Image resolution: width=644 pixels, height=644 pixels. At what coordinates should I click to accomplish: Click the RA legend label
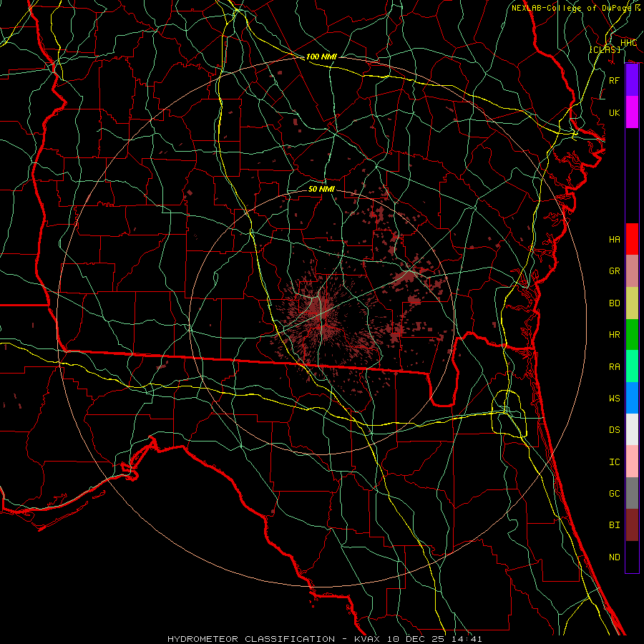click(x=615, y=367)
